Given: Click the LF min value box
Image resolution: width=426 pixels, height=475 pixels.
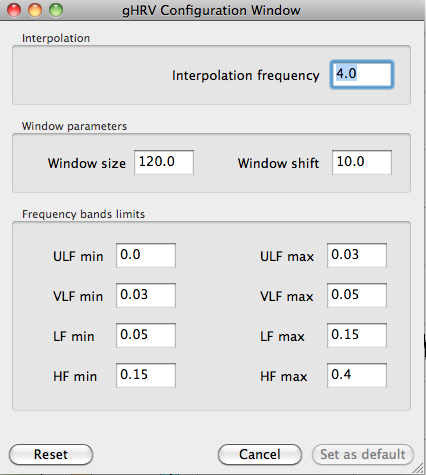Looking at the screenshot, I should pyautogui.click(x=146, y=335).
